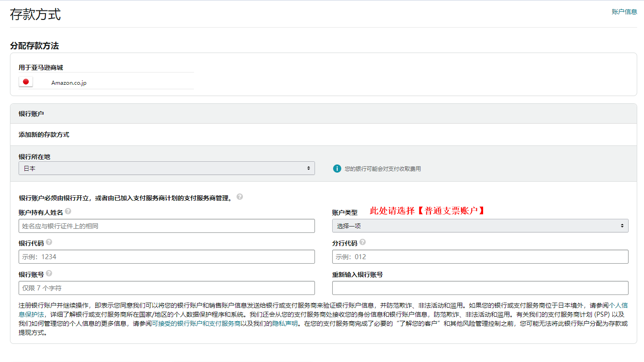Open the help icon next to 银行代码
Image resolution: width=644 pixels, height=362 pixels.
(49, 241)
